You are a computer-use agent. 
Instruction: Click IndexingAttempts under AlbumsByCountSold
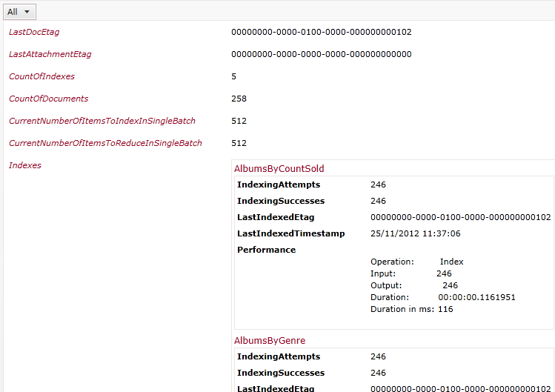click(279, 185)
